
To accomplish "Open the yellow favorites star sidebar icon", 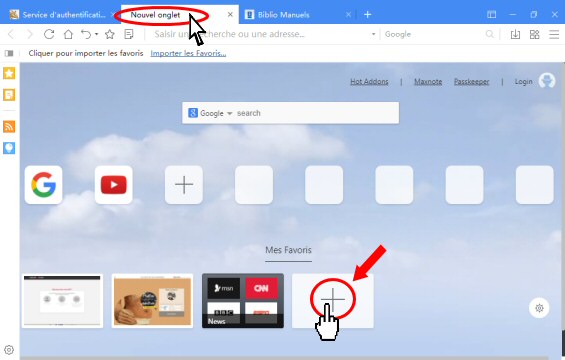I will click(9, 73).
